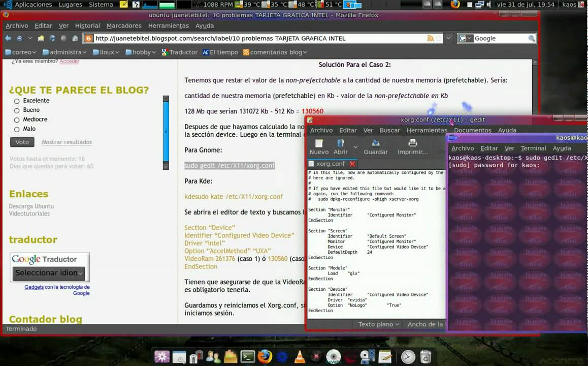Open the Firefox Marcadores menu
This screenshot has width=588, height=366.
pyautogui.click(x=124, y=25)
